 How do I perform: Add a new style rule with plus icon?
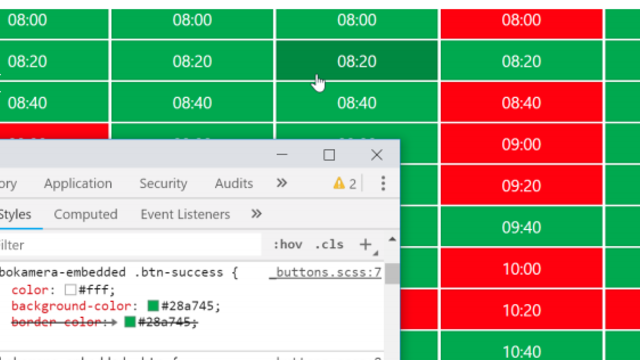pyautogui.click(x=365, y=244)
